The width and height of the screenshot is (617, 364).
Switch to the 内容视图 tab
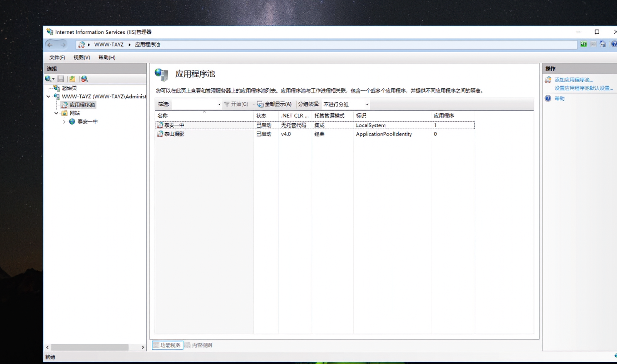pos(198,345)
